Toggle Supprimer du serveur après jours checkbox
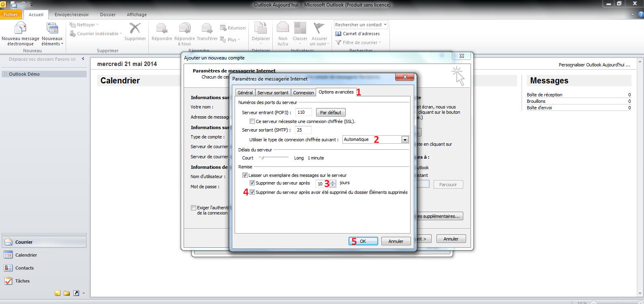The width and height of the screenshot is (644, 304). coord(252,183)
